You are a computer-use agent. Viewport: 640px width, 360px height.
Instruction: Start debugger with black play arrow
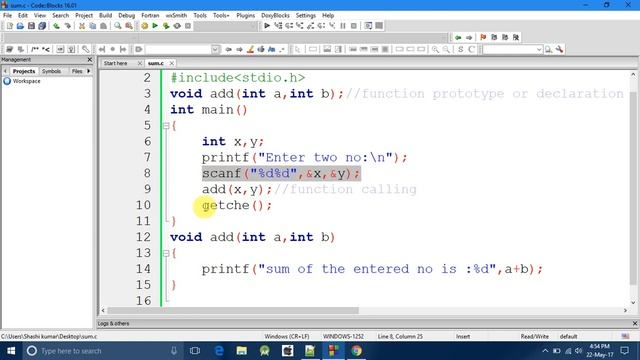coord(267,26)
